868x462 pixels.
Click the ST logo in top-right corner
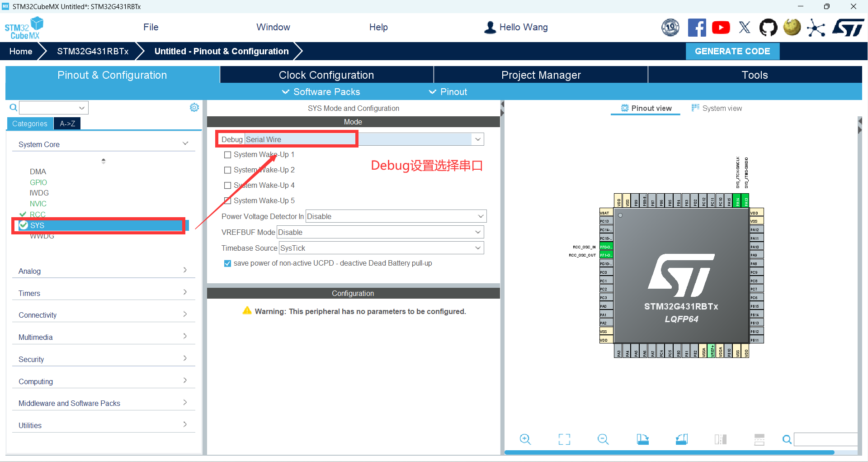tap(848, 28)
